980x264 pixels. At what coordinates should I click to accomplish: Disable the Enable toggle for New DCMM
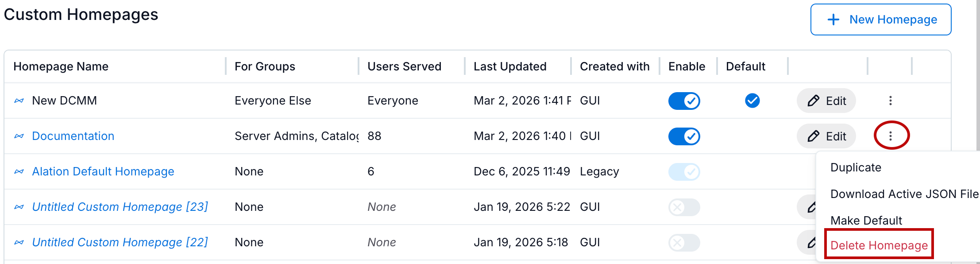[x=684, y=101]
